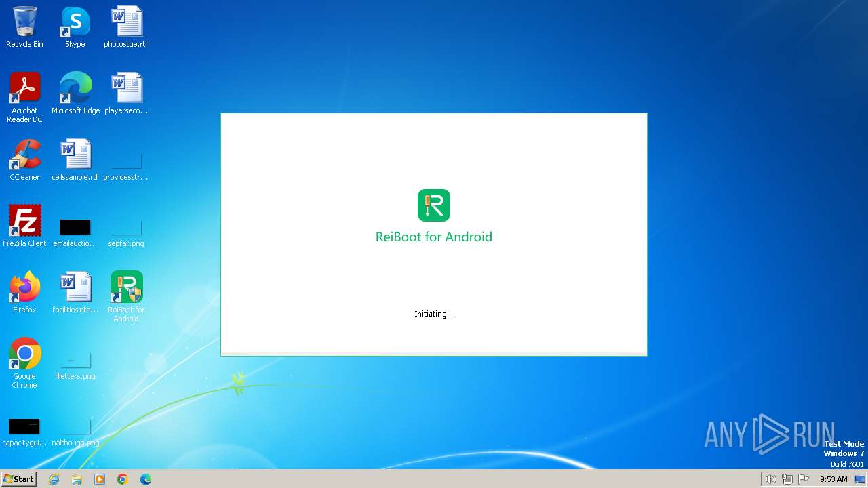Screen dimensions: 868x488
Task: Launch ReiBoot for Android desktop shortcut
Action: [x=126, y=297]
